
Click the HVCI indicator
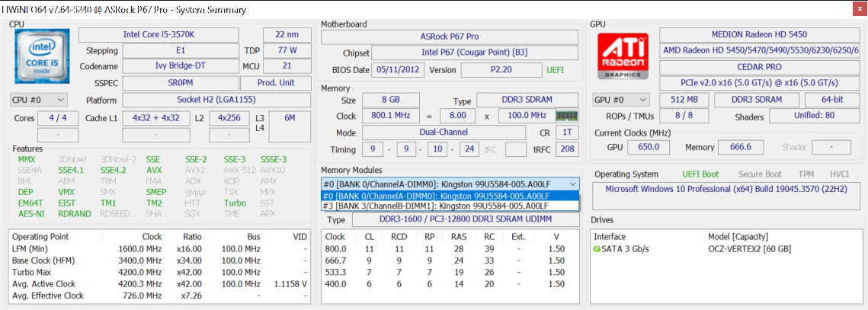point(839,174)
